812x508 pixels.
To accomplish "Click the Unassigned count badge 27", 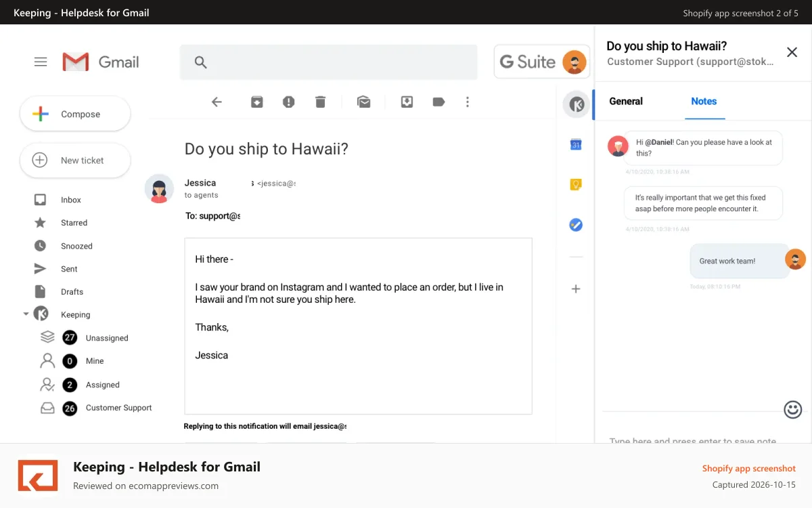I will 70,338.
